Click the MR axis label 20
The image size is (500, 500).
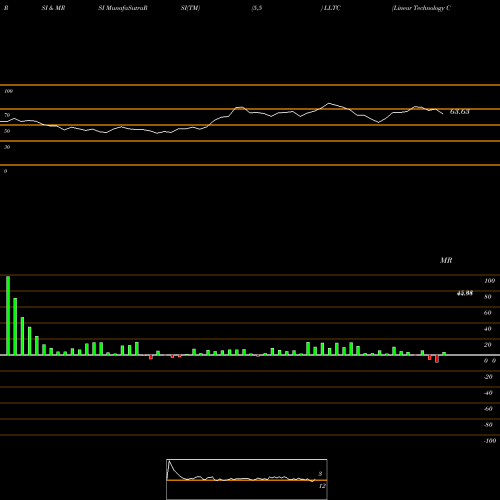click(x=488, y=345)
